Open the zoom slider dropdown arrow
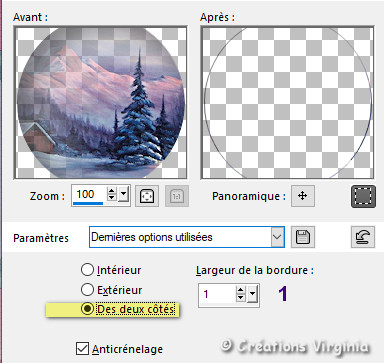This screenshot has width=384, height=363. 124,194
